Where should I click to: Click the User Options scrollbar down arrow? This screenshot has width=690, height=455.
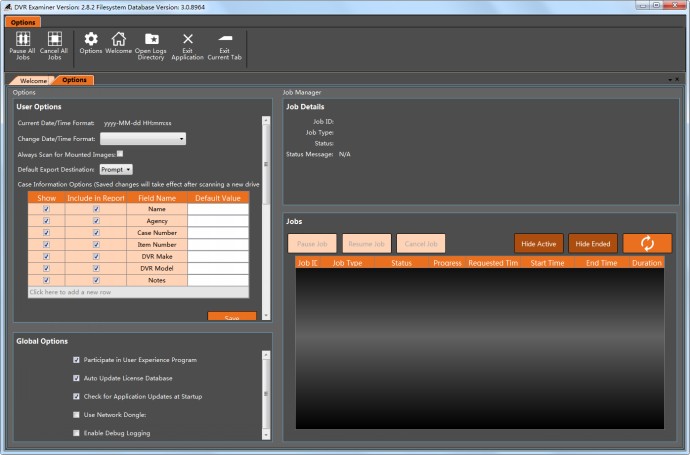pyautogui.click(x=266, y=316)
